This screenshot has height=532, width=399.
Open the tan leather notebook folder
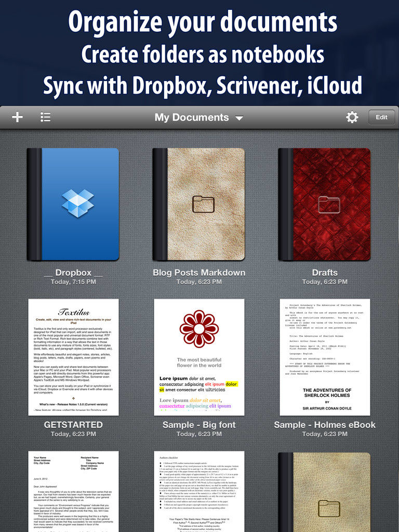(x=325, y=492)
